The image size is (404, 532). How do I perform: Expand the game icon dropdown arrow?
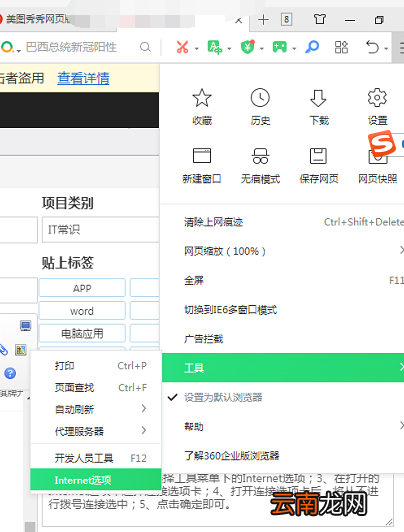[294, 49]
